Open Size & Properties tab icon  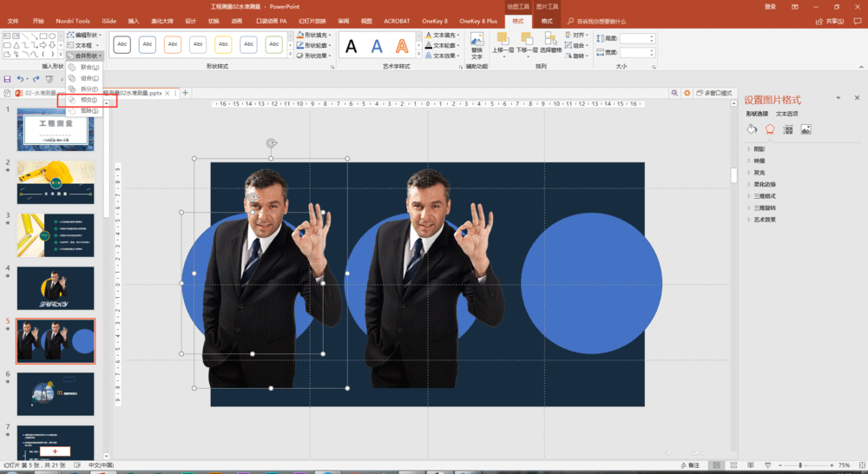[788, 129]
